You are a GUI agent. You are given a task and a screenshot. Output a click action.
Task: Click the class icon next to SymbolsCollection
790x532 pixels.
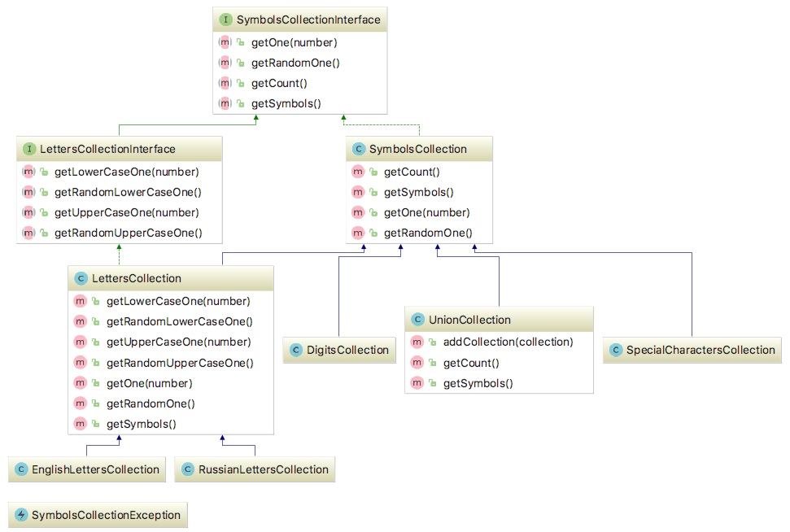[x=358, y=149]
